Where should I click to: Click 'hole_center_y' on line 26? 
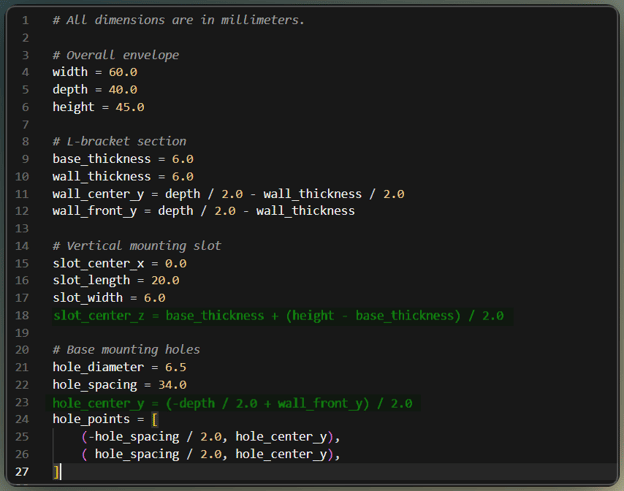pyautogui.click(x=281, y=454)
